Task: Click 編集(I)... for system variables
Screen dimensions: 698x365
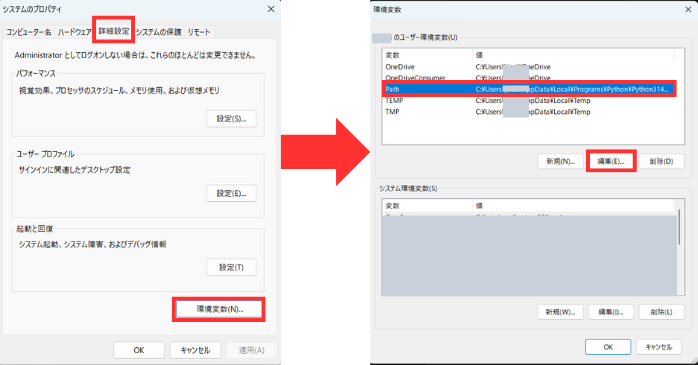Action: click(x=611, y=312)
